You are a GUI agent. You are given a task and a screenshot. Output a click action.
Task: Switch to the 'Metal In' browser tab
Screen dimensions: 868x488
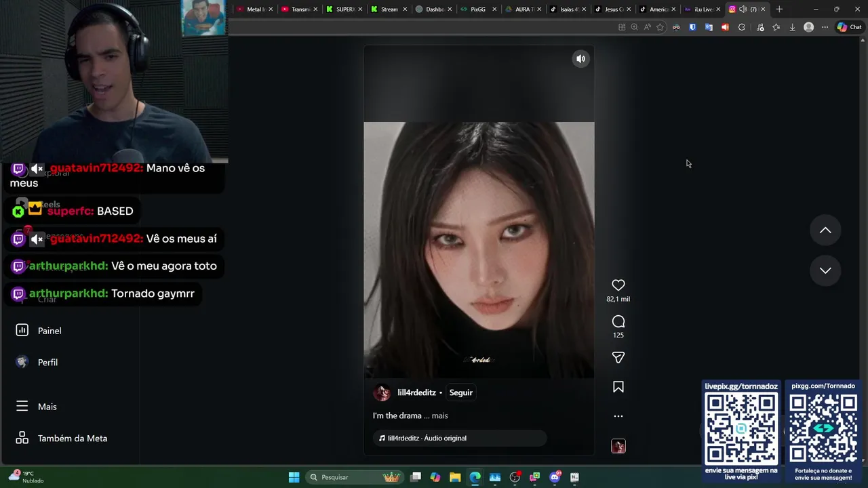pyautogui.click(x=255, y=9)
